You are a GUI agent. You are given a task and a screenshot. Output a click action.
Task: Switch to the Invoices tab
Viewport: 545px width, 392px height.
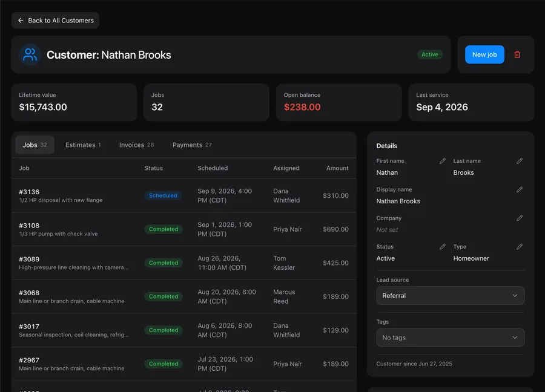pos(136,145)
